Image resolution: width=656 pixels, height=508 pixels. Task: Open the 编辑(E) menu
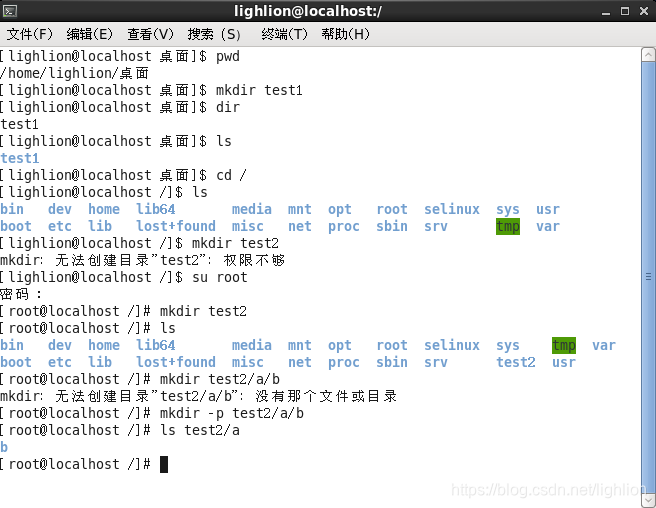click(x=90, y=34)
